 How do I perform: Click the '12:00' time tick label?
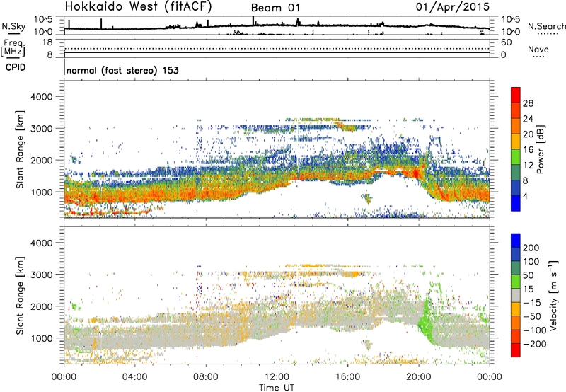click(277, 377)
